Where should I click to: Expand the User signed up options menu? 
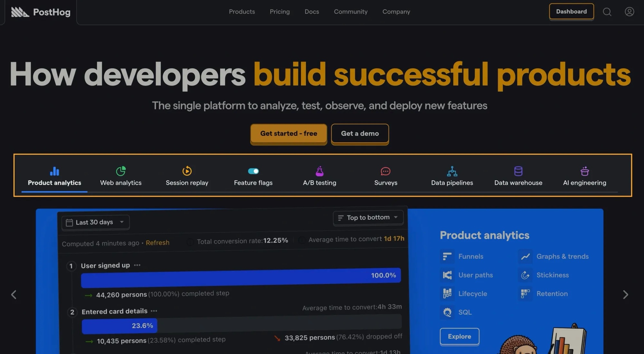click(137, 265)
